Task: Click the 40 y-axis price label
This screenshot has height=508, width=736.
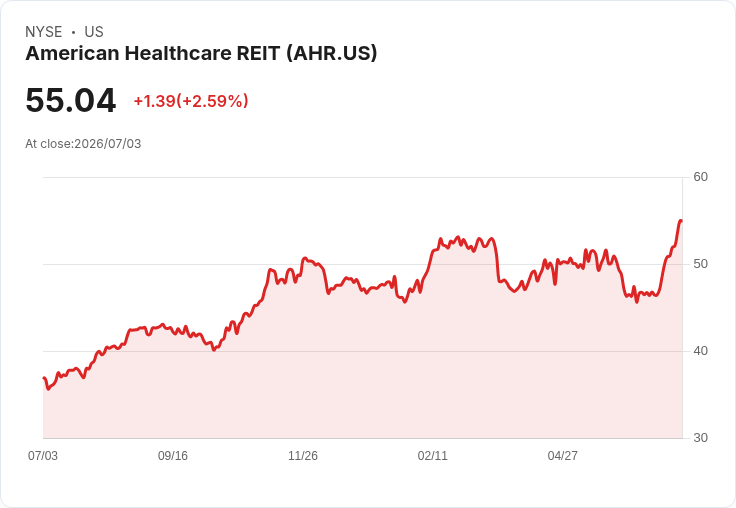Action: [x=700, y=351]
